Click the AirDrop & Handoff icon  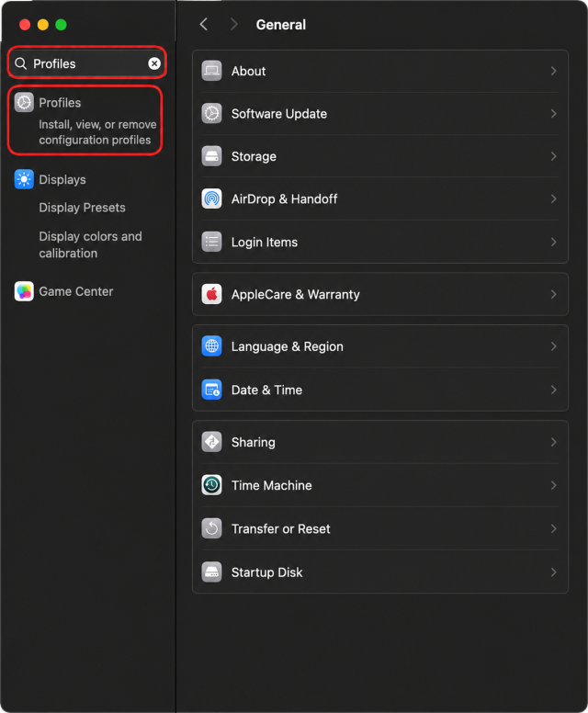pos(211,198)
